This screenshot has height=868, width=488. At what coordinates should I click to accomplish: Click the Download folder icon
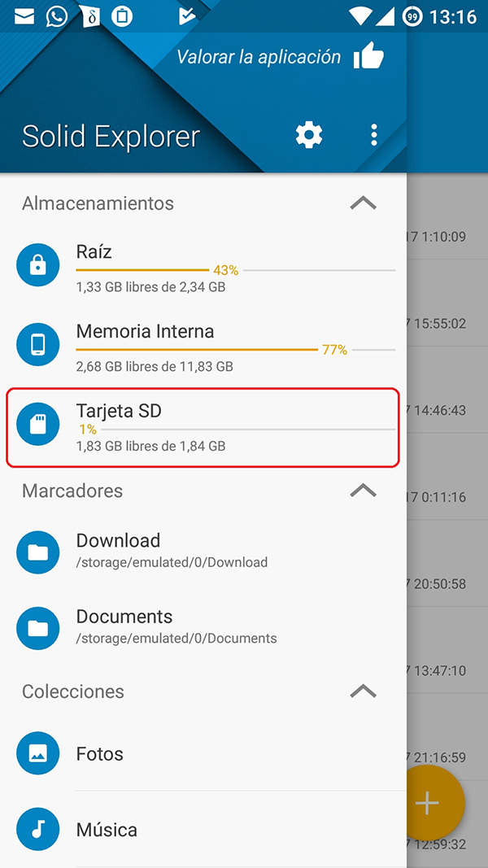click(x=38, y=552)
